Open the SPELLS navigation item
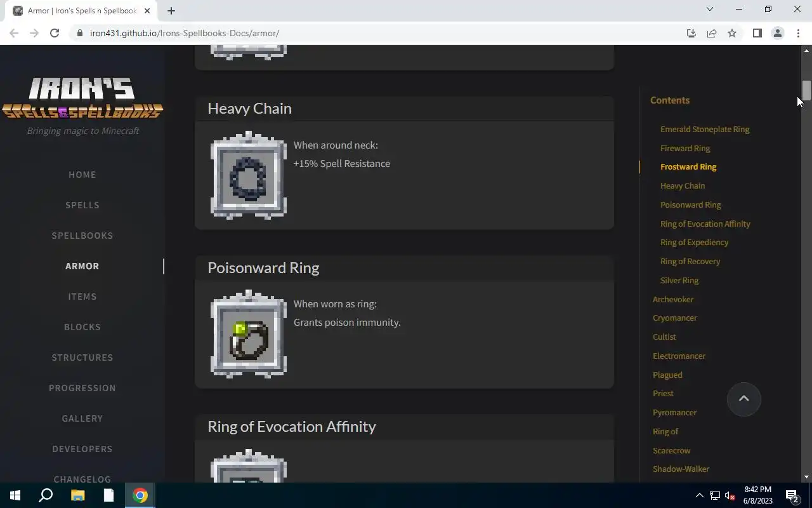 point(82,205)
